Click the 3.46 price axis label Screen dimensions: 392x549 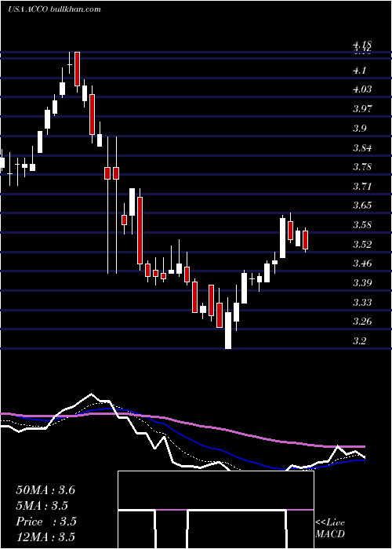tap(362, 264)
